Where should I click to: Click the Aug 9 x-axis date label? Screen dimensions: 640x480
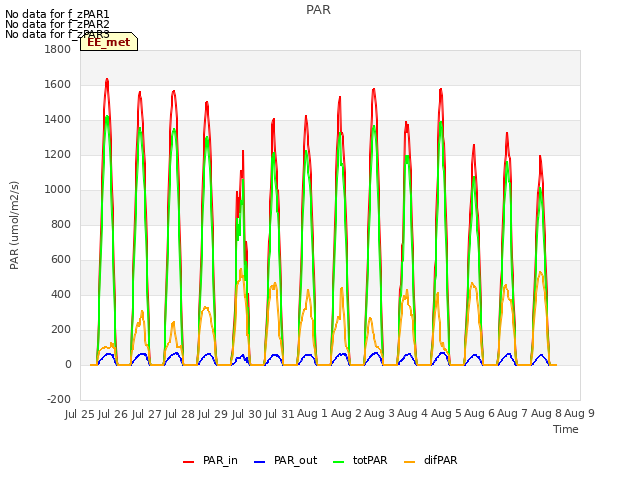[x=579, y=414]
